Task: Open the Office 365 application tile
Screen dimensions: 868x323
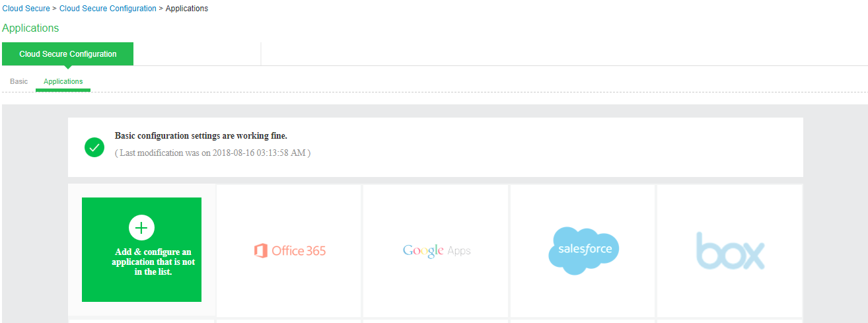Action: [289, 250]
